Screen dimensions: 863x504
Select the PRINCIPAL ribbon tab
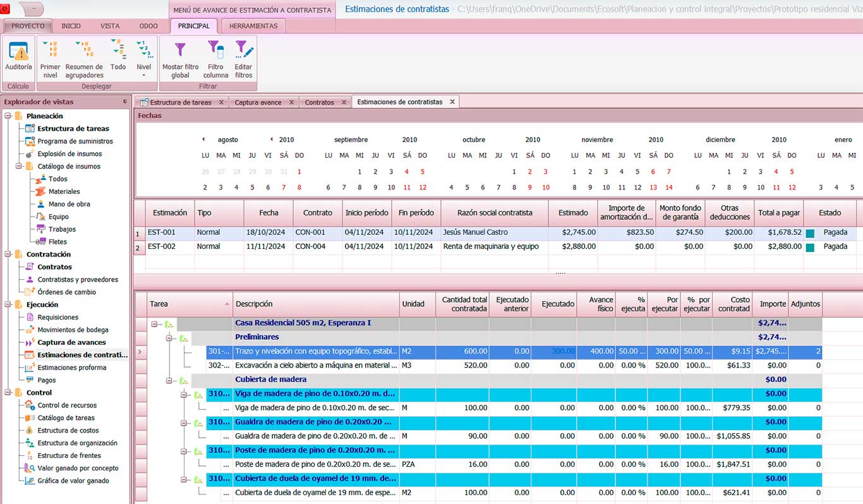[194, 26]
